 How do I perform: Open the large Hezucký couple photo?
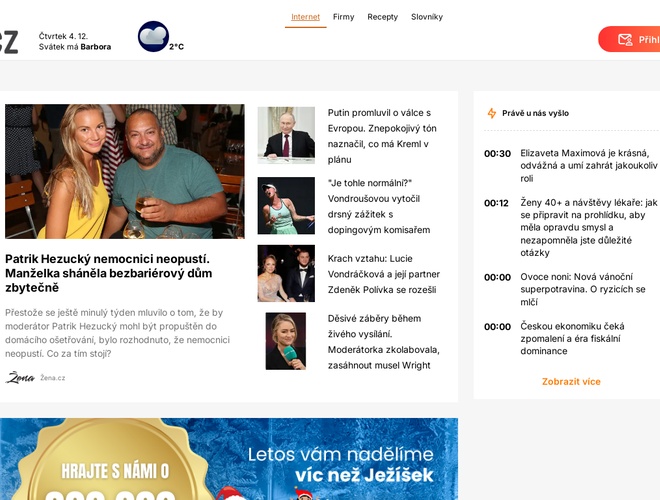(x=125, y=171)
